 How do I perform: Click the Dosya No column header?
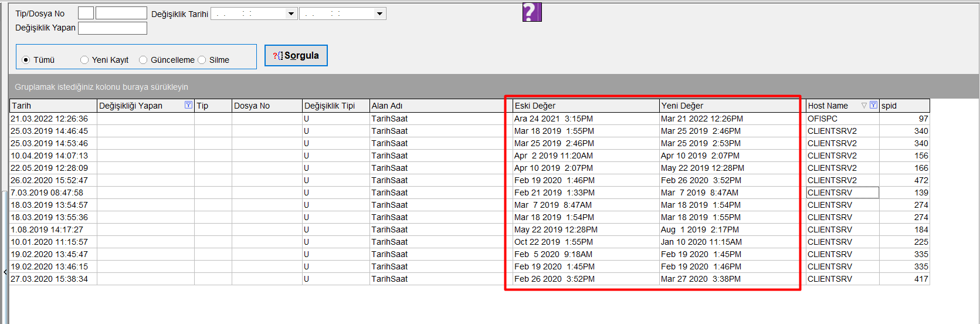pyautogui.click(x=267, y=106)
